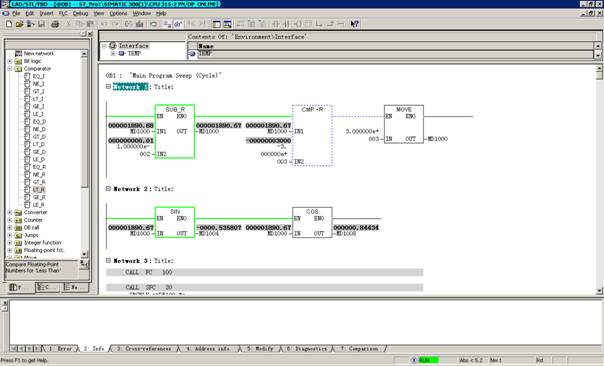Open the PLC menu
Image resolution: width=604 pixels, height=366 pixels.
coord(63,13)
